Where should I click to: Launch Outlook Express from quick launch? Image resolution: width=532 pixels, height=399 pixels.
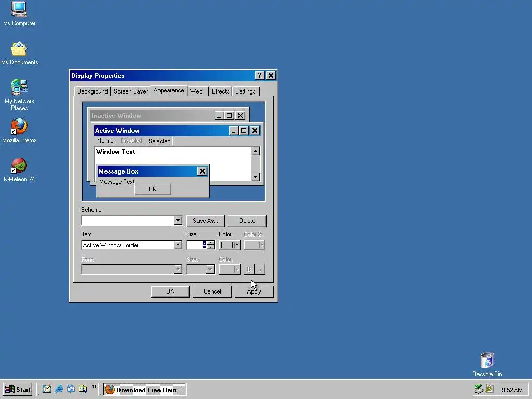click(x=71, y=389)
